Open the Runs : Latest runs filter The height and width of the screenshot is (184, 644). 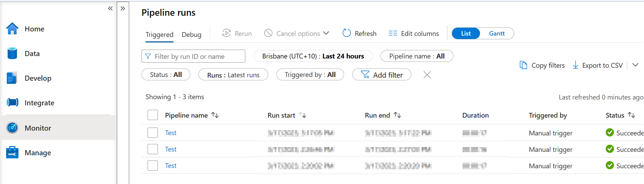click(233, 75)
